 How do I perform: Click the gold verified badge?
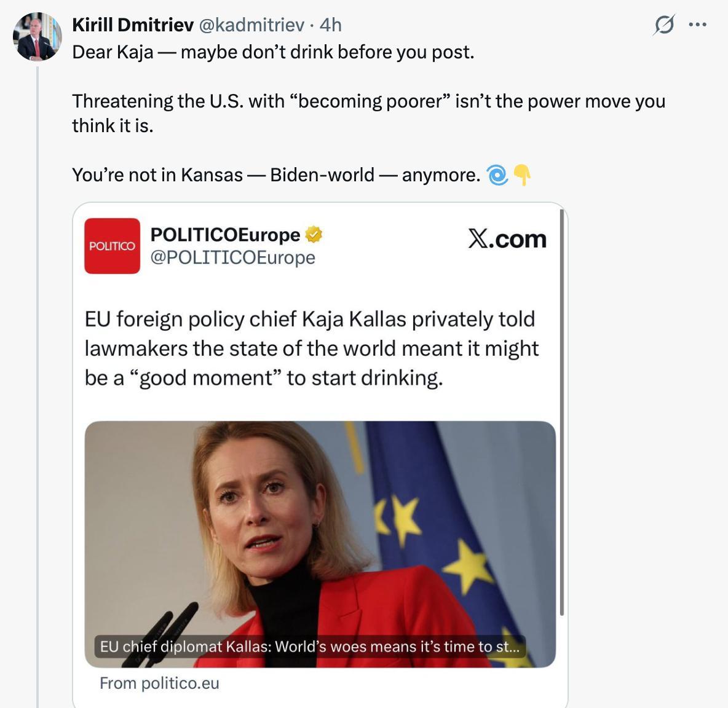click(314, 234)
